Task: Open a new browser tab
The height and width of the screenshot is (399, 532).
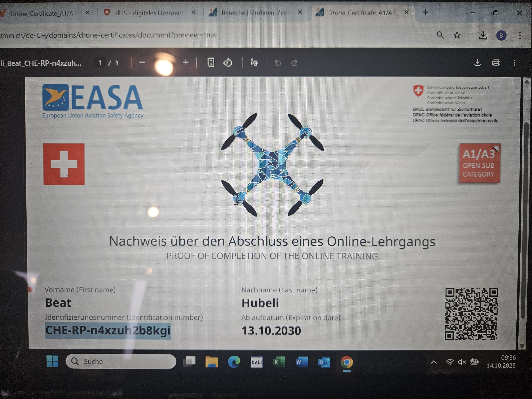Action: coord(425,12)
